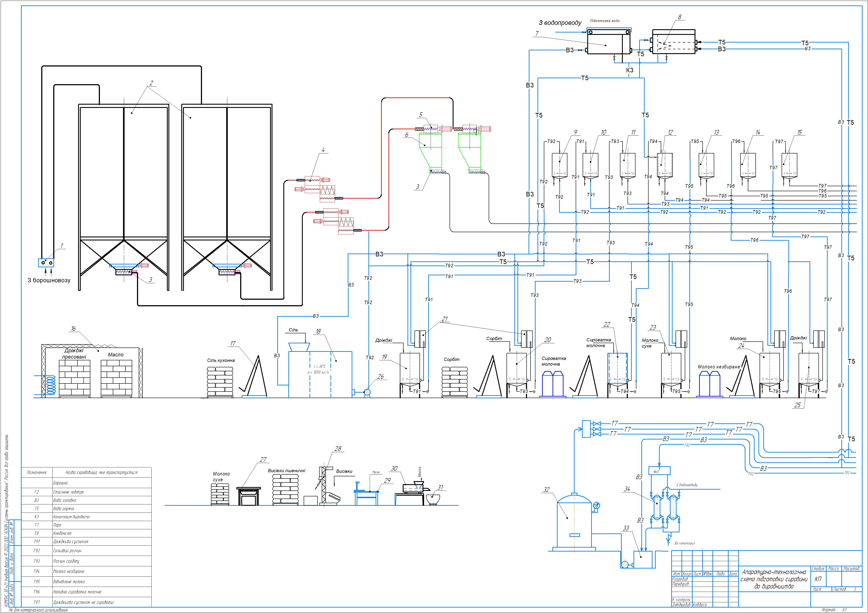This screenshot has width=868, height=613.
Task: Click the cabinet equipment numbered 27
Action: point(248,496)
